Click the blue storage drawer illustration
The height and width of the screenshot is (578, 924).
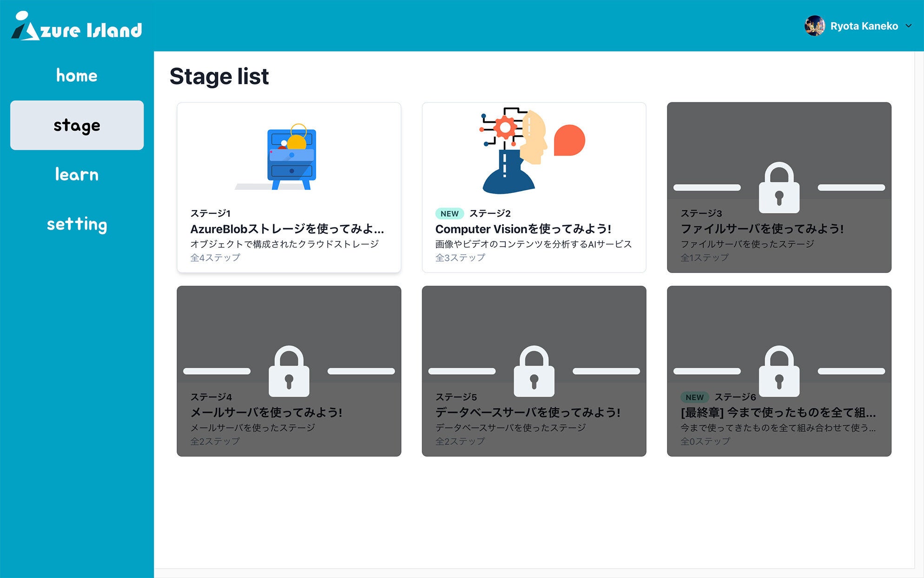(x=291, y=157)
